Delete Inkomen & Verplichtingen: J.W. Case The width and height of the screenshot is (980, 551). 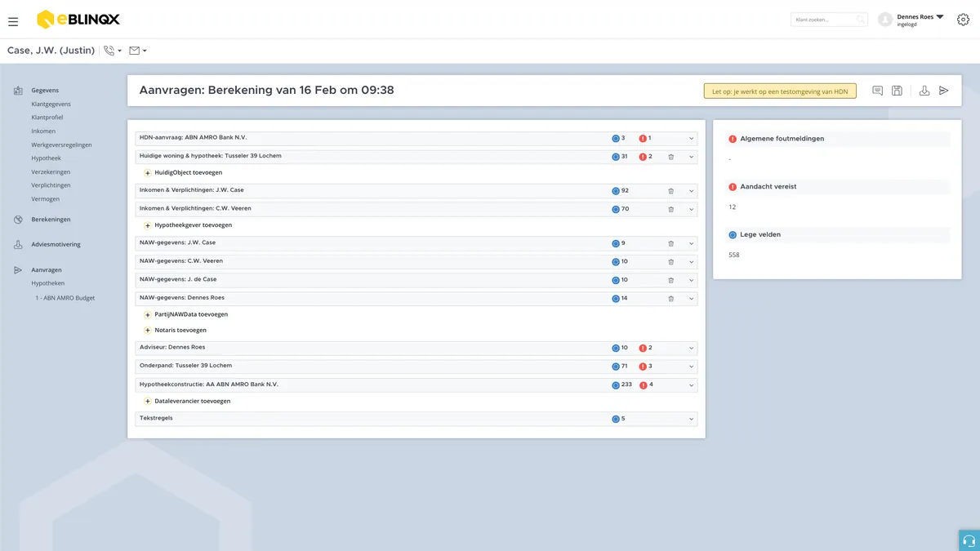click(x=671, y=191)
